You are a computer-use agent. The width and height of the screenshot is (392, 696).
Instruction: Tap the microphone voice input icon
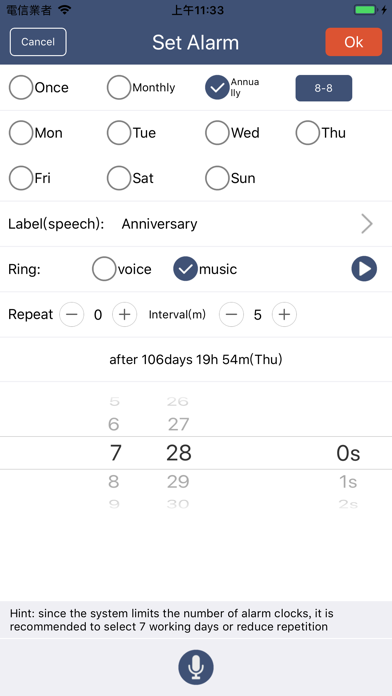click(196, 668)
